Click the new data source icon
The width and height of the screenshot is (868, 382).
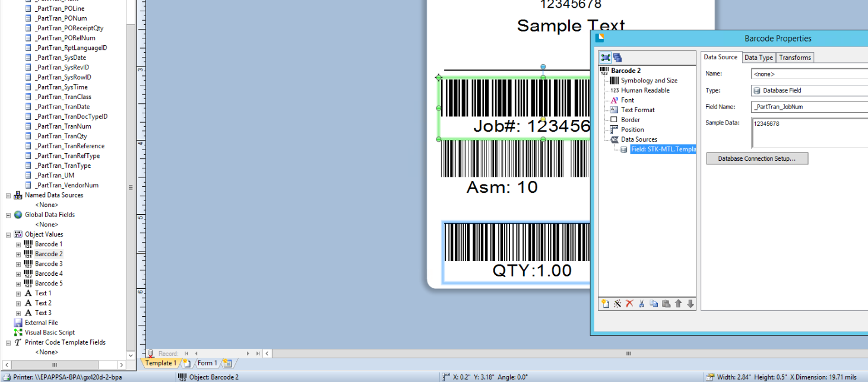coord(605,304)
